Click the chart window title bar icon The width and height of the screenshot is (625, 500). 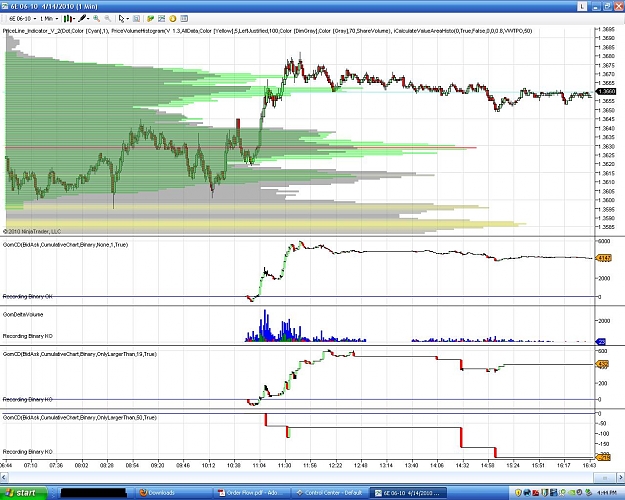(x=4, y=6)
